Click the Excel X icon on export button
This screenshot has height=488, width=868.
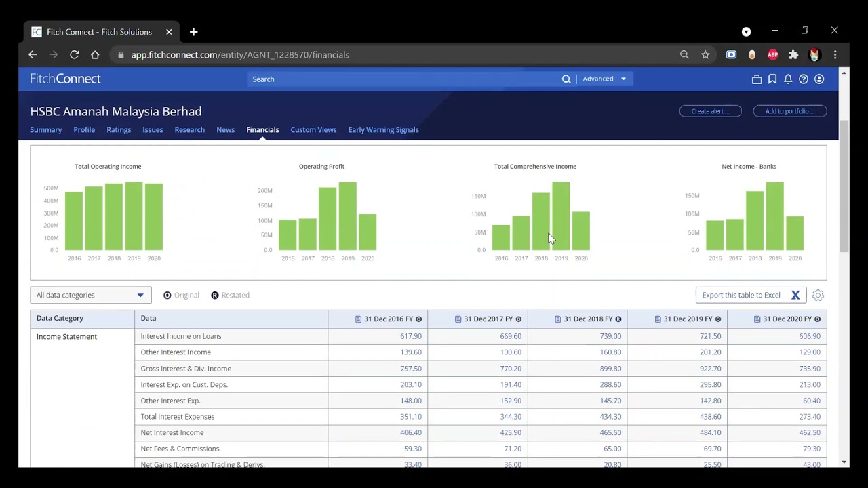[x=795, y=295]
